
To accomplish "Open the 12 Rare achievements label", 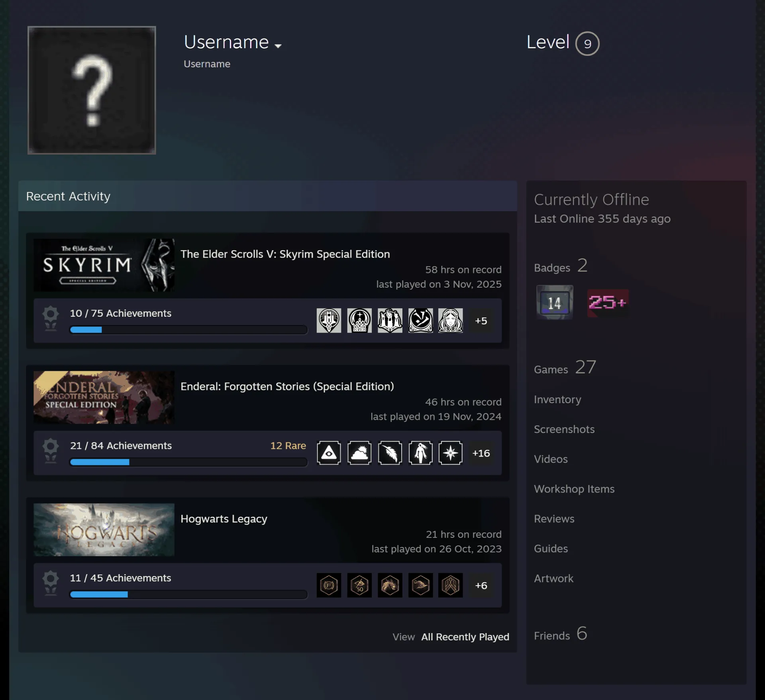I will (x=288, y=445).
